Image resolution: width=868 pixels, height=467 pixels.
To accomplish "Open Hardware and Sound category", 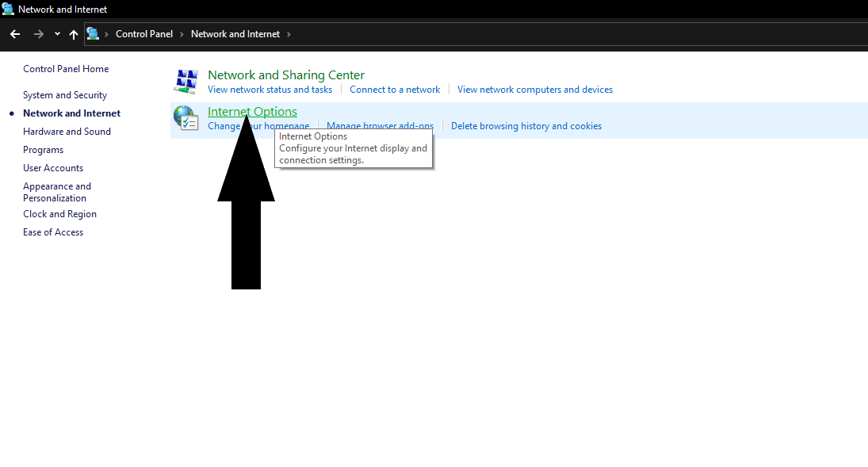I will [67, 132].
